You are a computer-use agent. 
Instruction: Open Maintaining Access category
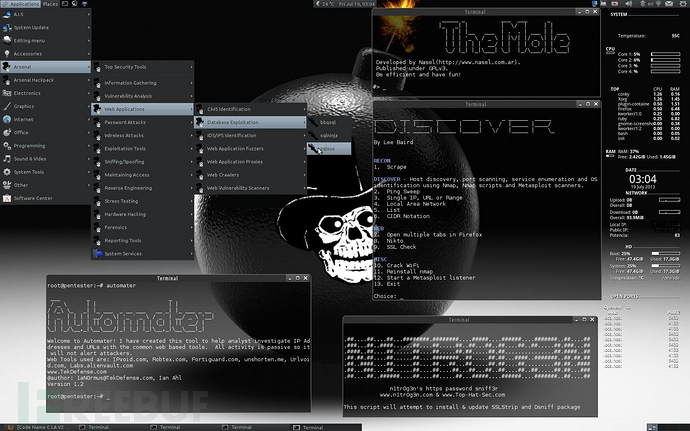pyautogui.click(x=143, y=175)
